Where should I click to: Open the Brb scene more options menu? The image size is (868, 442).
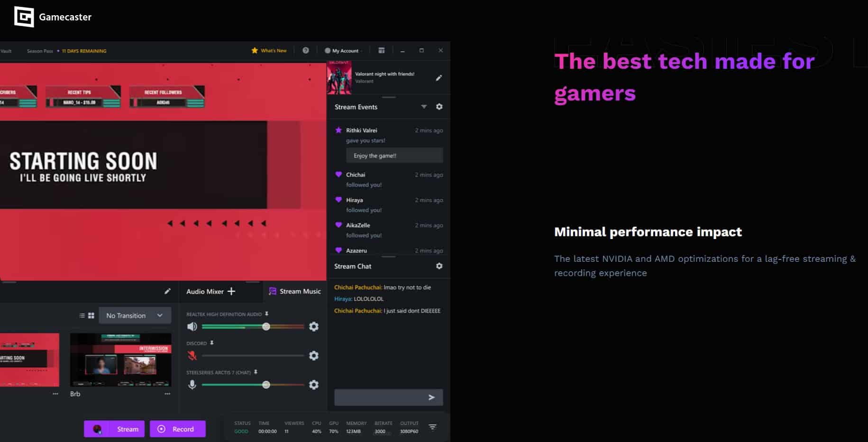coord(167,394)
